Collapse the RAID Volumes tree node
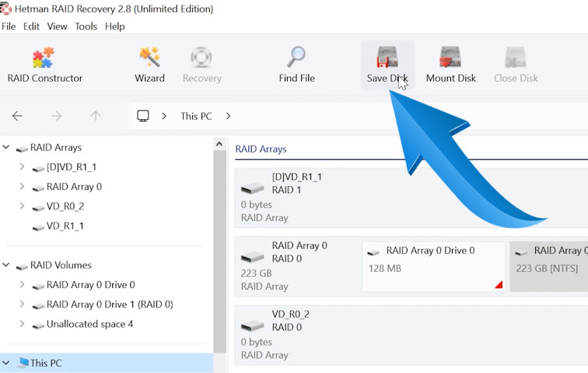This screenshot has width=588, height=373. pos(6,265)
